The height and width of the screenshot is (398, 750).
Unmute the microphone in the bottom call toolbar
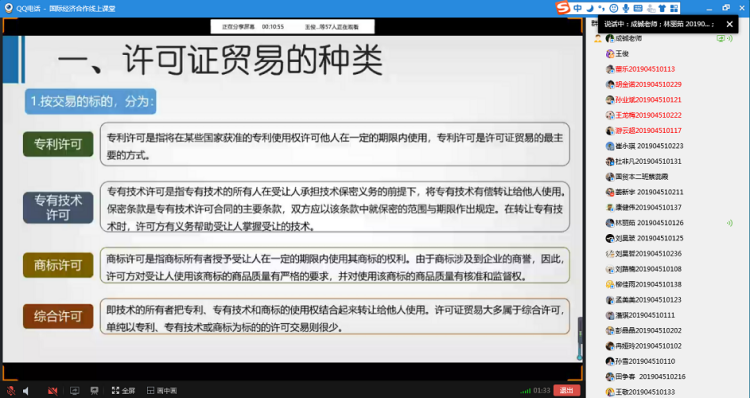11,391
